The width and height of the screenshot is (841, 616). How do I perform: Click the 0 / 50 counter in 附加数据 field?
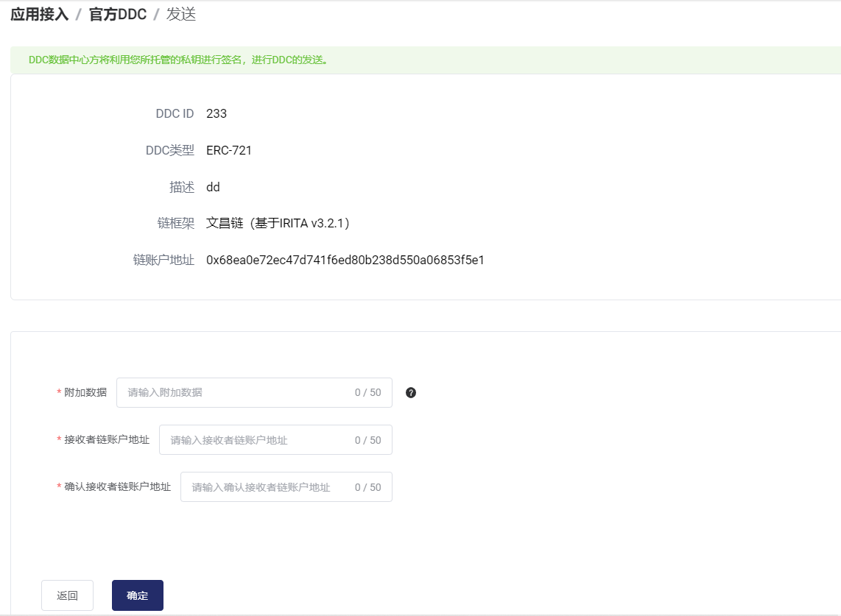coord(368,392)
